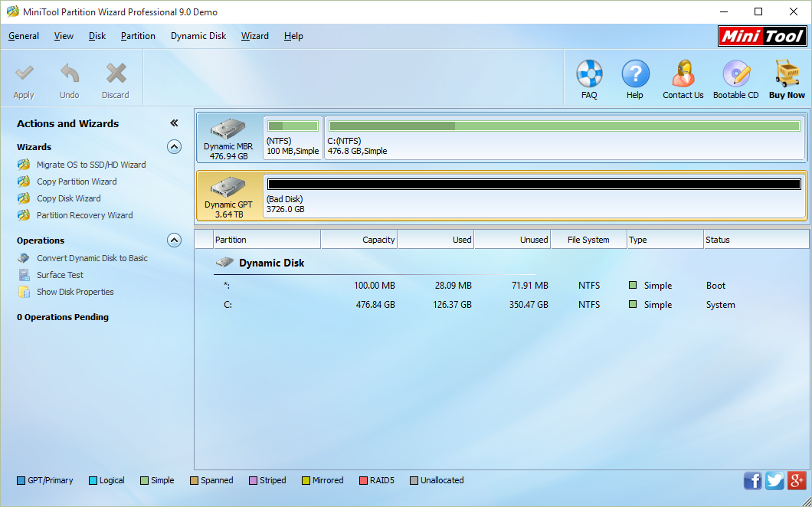The height and width of the screenshot is (507, 812).
Task: Click the 0 Operations Pending text
Action: tap(63, 317)
